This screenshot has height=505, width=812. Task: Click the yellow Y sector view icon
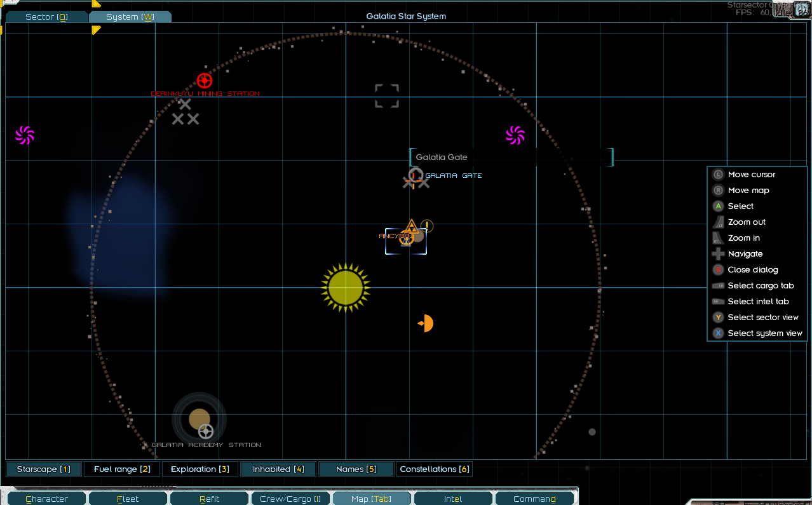718,317
